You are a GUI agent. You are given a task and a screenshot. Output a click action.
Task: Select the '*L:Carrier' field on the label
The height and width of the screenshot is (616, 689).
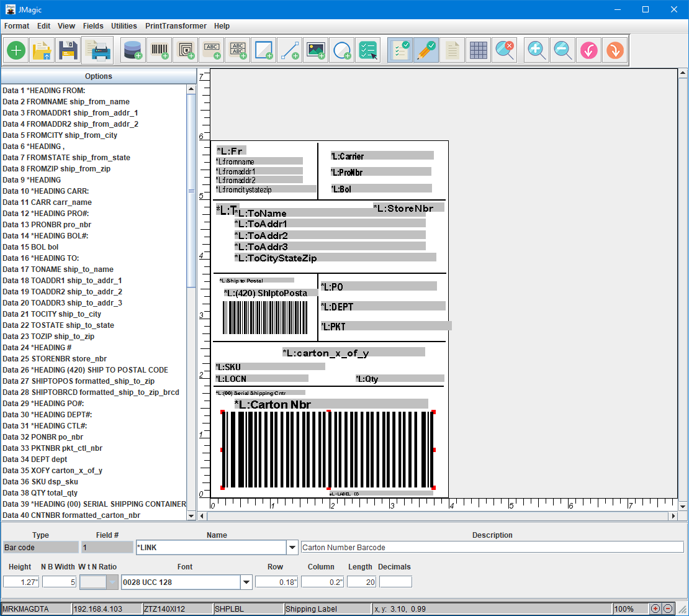(x=382, y=156)
